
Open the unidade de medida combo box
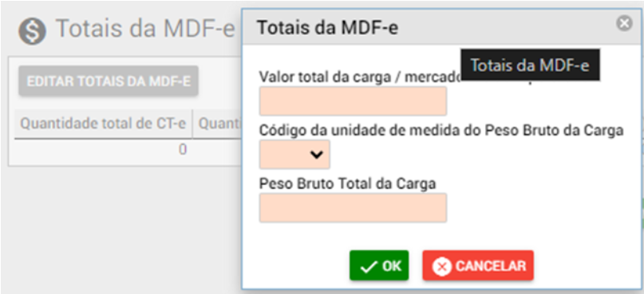[294, 155]
